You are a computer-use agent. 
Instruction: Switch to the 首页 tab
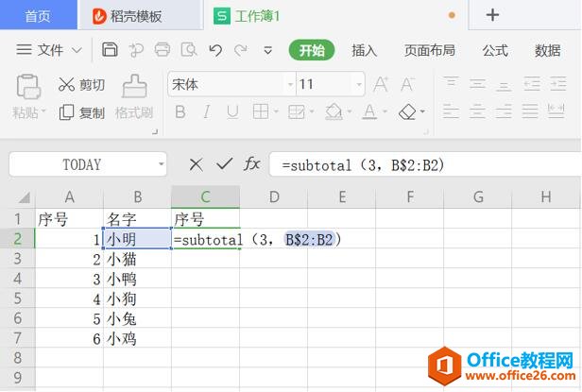38,15
